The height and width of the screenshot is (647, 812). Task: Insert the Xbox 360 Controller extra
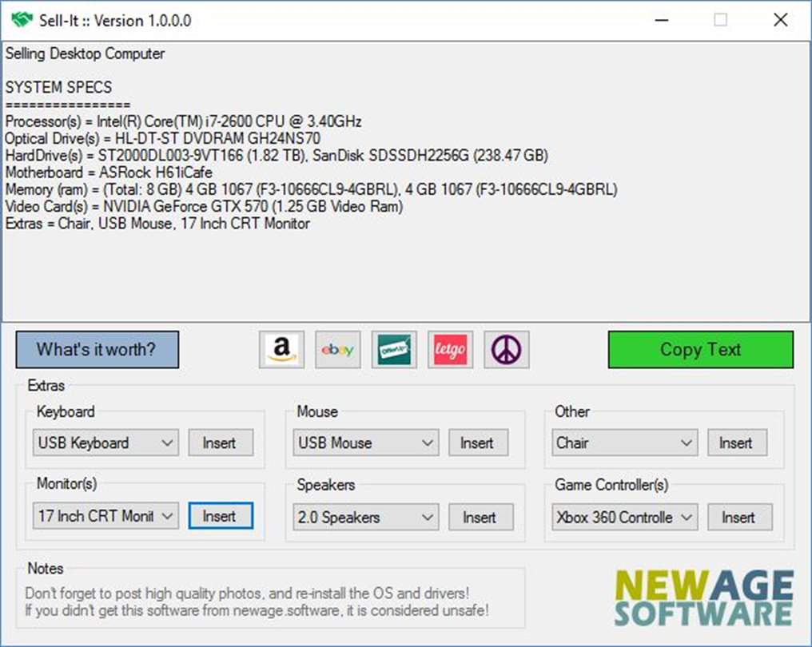coord(740,517)
